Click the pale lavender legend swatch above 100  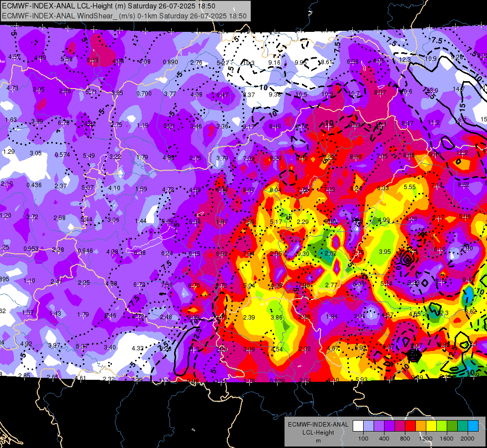[x=369, y=426]
